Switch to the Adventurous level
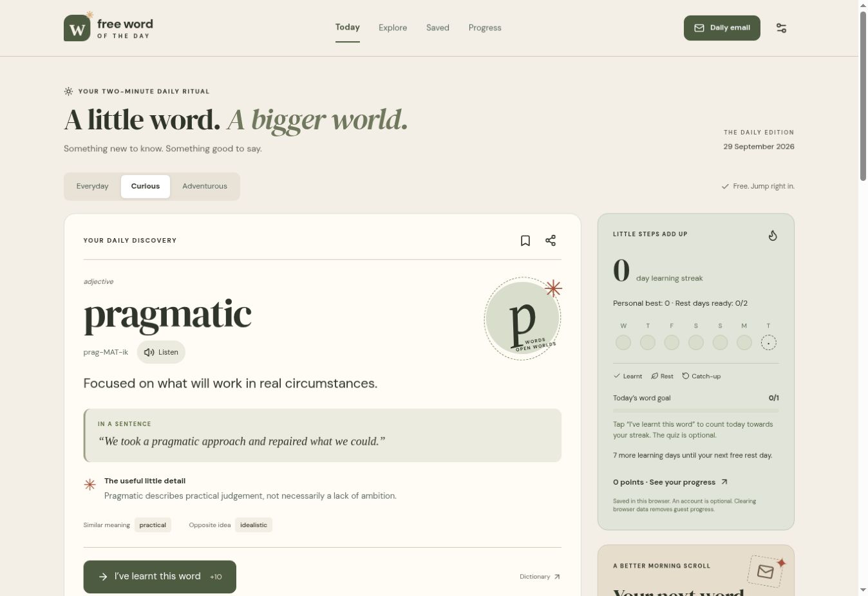868x596 pixels. (205, 187)
